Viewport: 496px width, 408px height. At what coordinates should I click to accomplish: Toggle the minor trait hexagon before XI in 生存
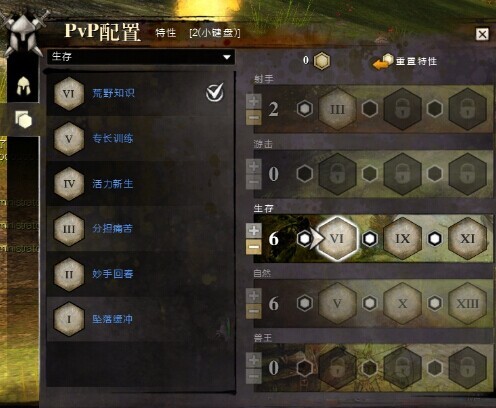point(435,239)
